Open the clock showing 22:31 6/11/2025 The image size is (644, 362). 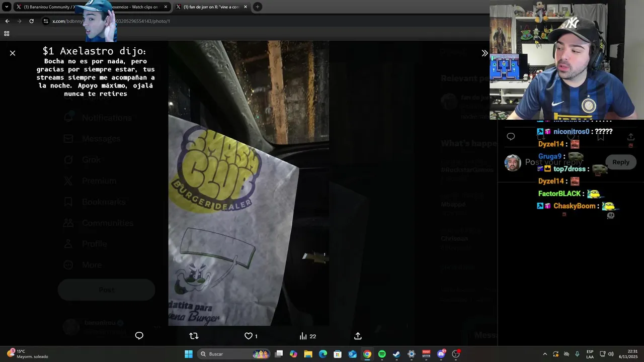click(628, 354)
